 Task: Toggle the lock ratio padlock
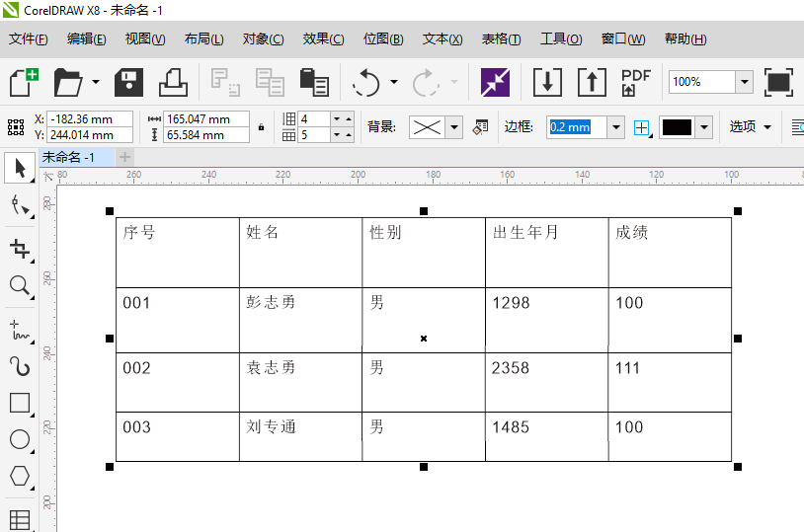tap(261, 127)
